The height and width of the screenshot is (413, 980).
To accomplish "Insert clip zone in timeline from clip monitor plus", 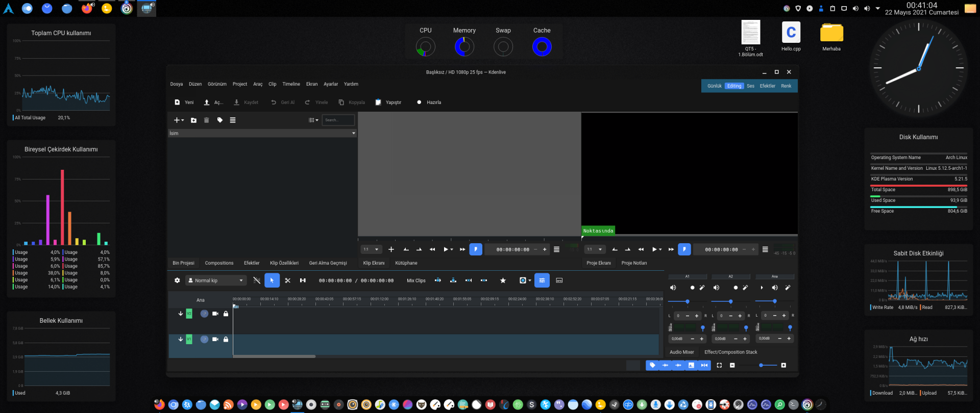I will 391,249.
